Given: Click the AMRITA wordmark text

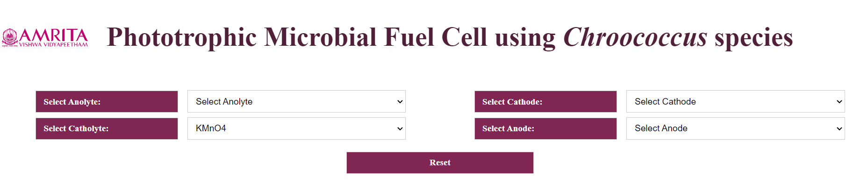Looking at the screenshot, I should pos(53,35).
